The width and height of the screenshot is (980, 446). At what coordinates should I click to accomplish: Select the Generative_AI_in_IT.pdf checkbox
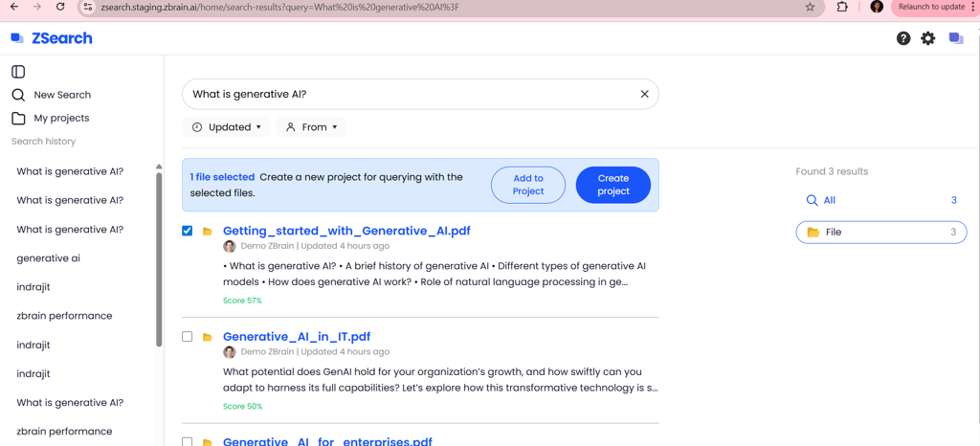coord(188,337)
